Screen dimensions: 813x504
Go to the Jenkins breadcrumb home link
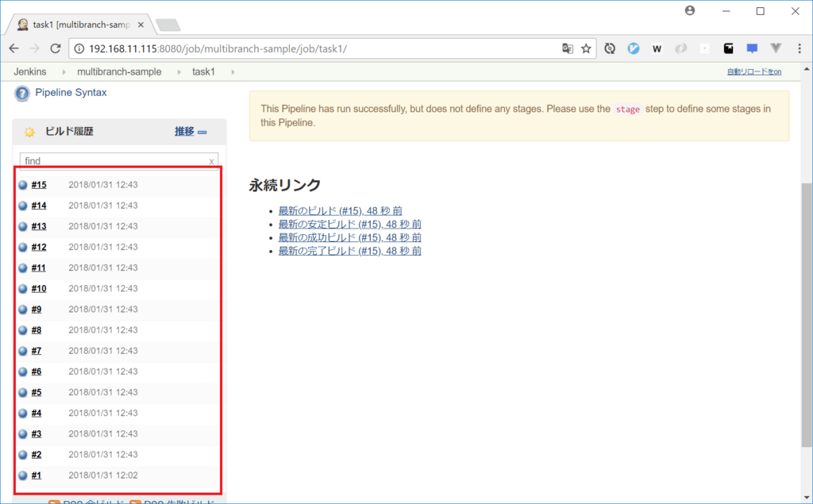[x=29, y=72]
